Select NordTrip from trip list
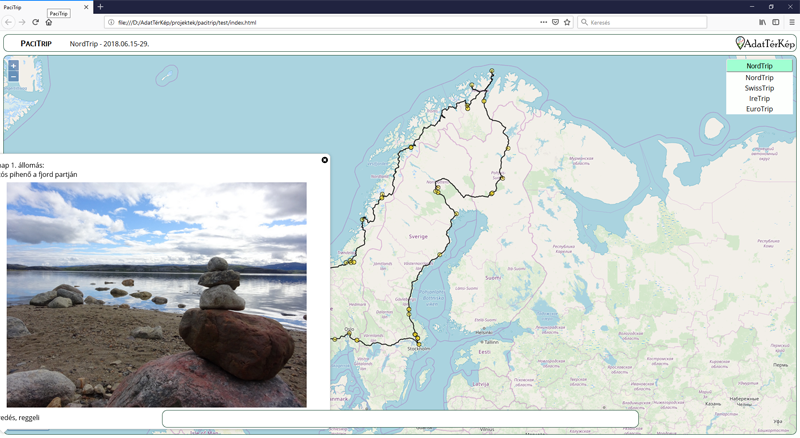This screenshot has height=438, width=800. (759, 78)
